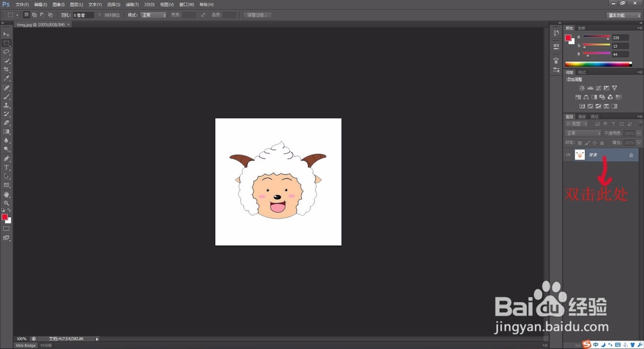Choose the Subtract from Selection mode

[43, 15]
